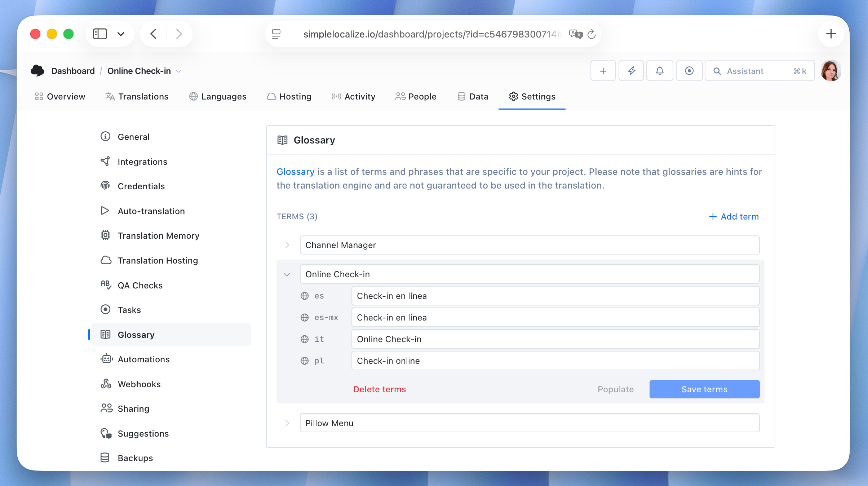Click the circular record target icon in header
The width and height of the screenshot is (868, 486).
pyautogui.click(x=689, y=71)
